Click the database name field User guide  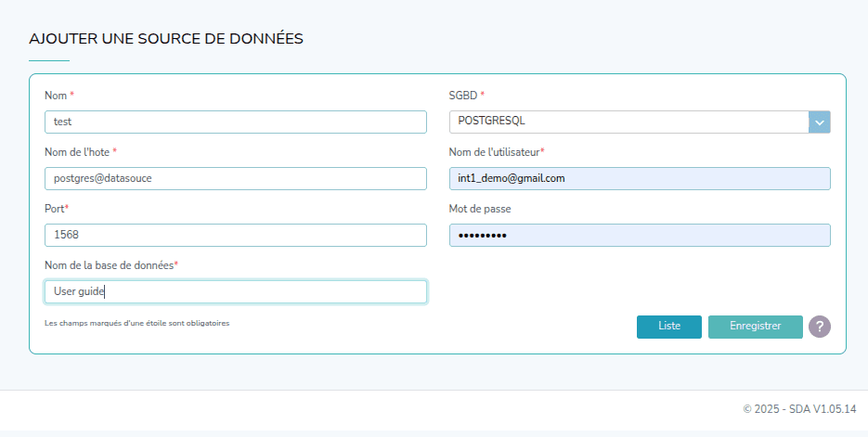point(235,291)
